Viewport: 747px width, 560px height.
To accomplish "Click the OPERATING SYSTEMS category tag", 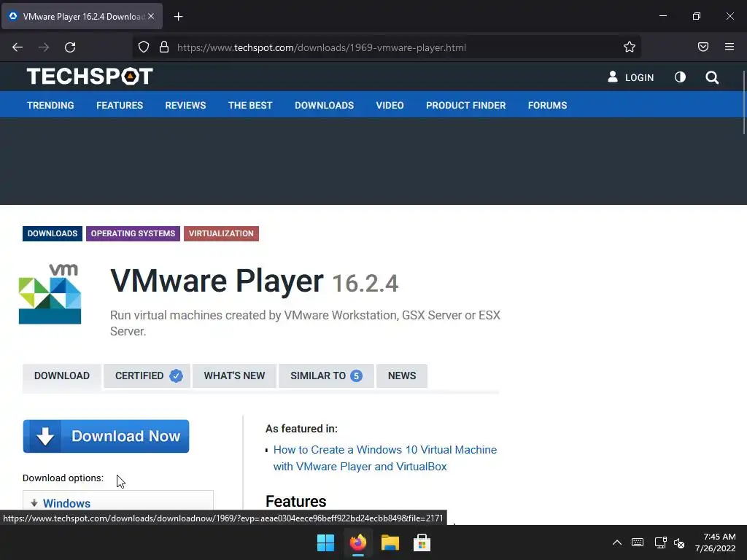I will point(133,233).
